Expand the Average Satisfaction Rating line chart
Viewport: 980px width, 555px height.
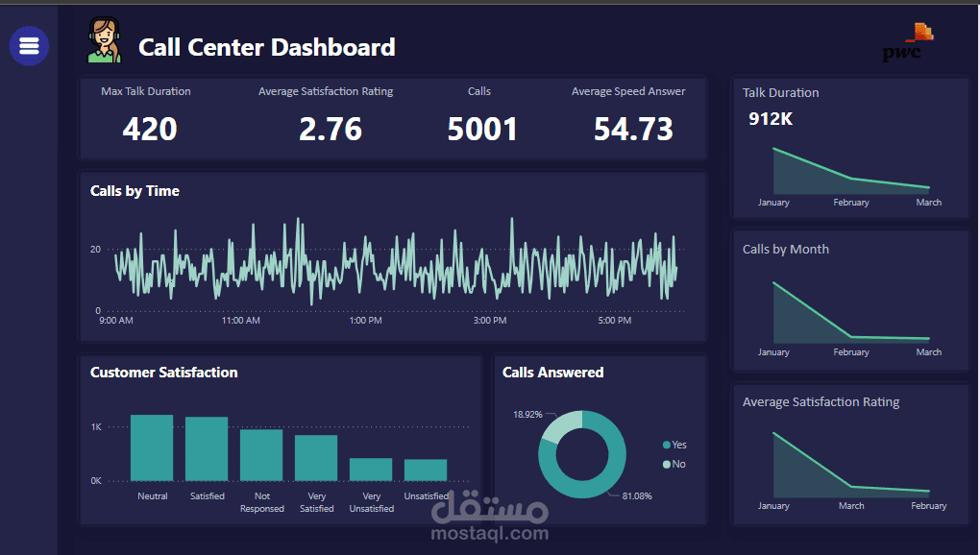coord(851,451)
